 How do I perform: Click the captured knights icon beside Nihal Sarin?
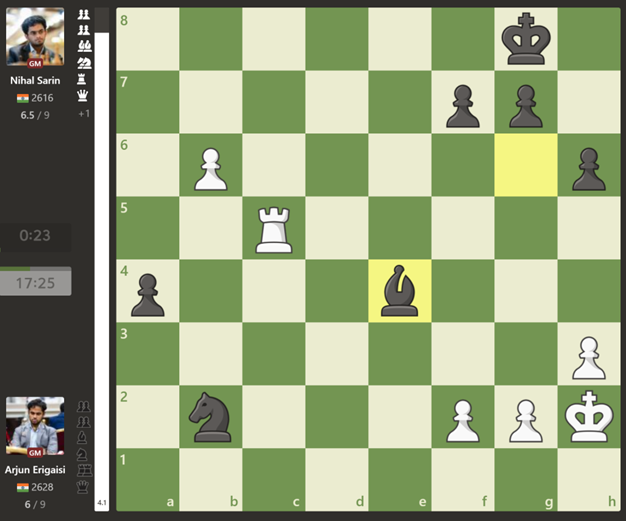(84, 63)
